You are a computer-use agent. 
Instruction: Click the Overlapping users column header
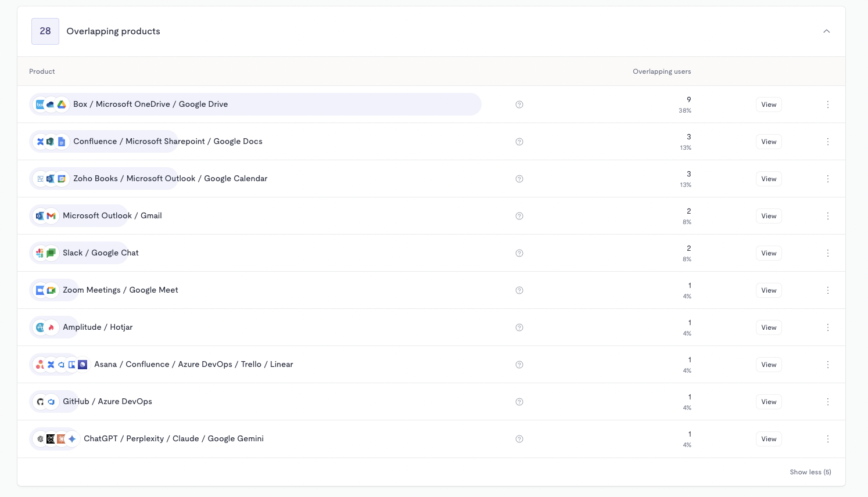[x=662, y=71]
